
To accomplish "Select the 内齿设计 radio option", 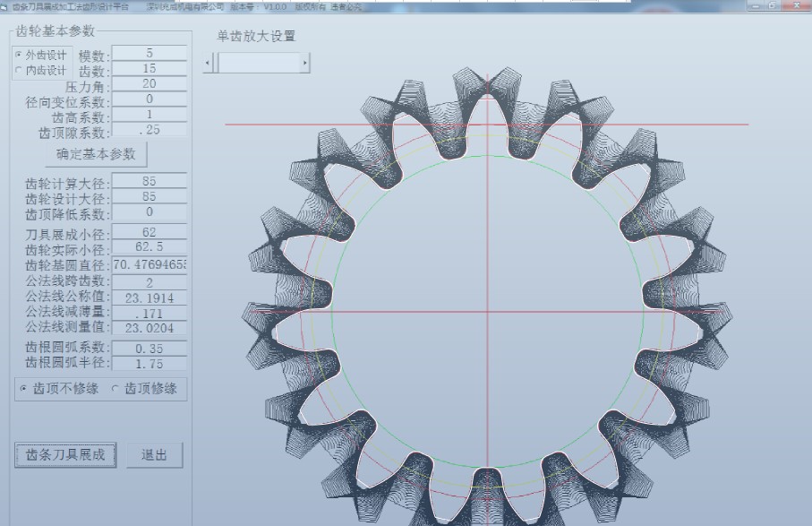I will [41, 70].
